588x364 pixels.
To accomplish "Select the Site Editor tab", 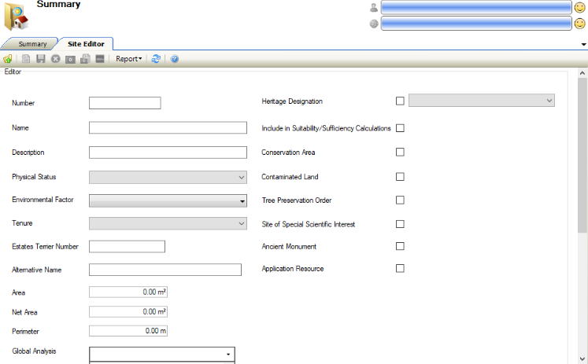I will [85, 44].
